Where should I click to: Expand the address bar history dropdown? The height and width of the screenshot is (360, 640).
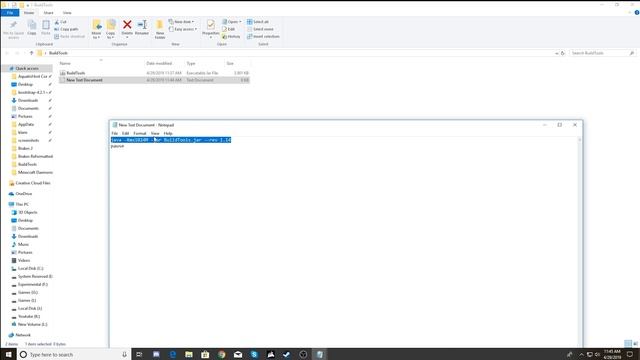point(556,53)
